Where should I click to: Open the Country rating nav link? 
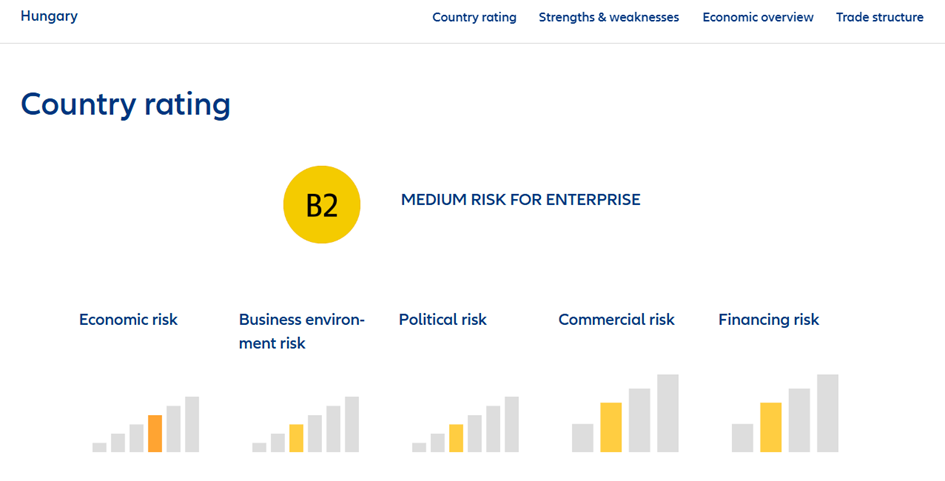[x=474, y=17]
